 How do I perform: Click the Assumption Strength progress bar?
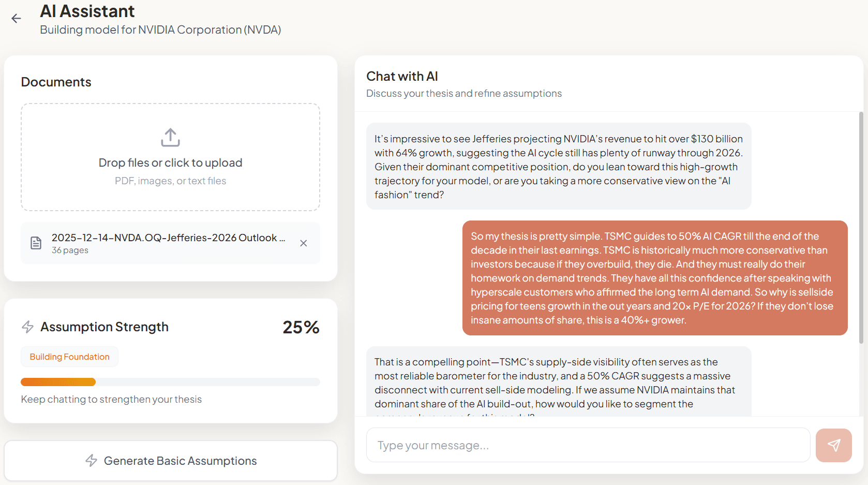point(170,382)
